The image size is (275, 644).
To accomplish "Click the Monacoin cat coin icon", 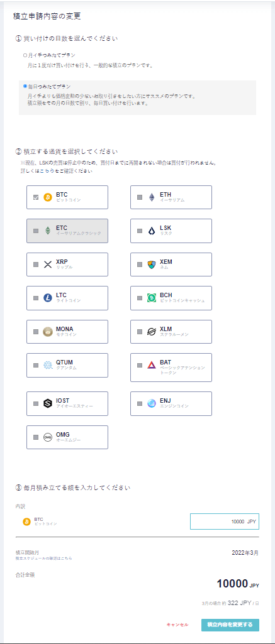I will coord(48,332).
